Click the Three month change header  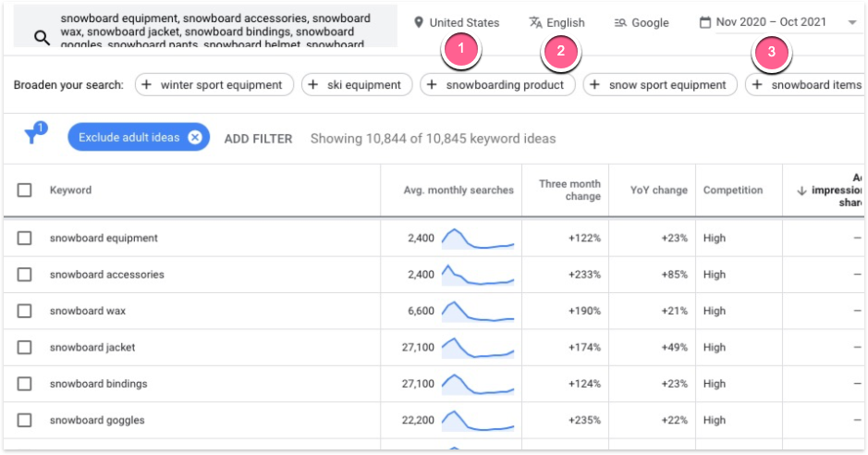pos(569,191)
